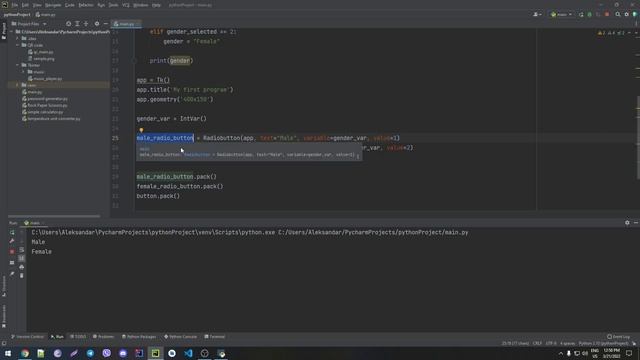
Task: Open the Tools menu
Action: [x=113, y=5]
